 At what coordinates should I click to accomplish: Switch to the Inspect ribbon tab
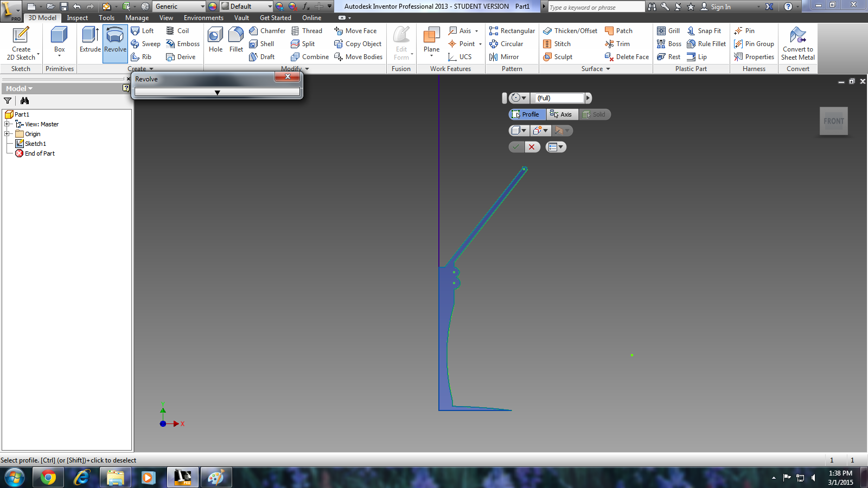click(x=77, y=18)
